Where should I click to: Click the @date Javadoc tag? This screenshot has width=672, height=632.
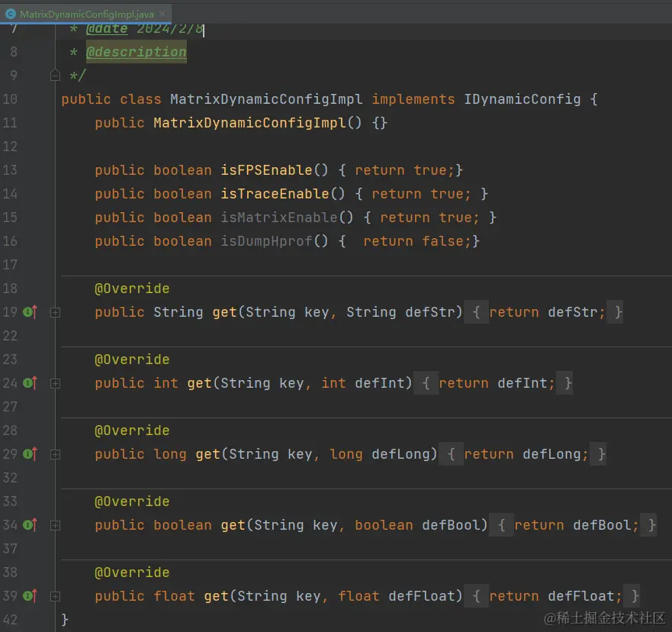107,29
